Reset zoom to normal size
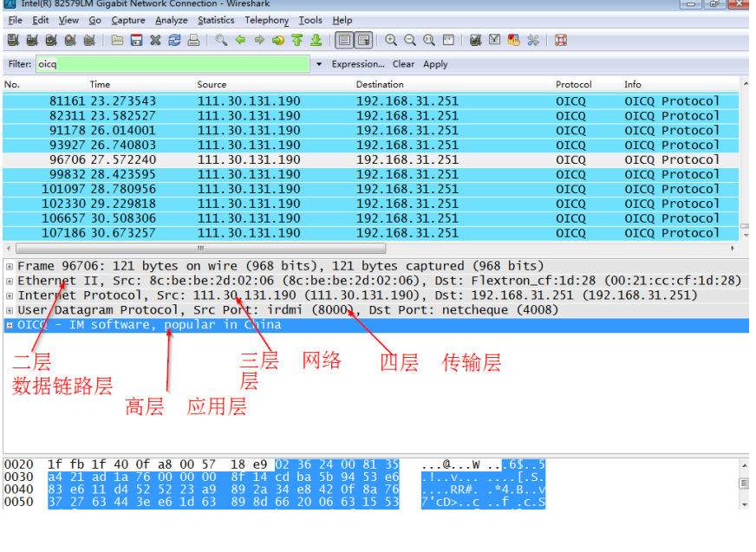756x552 pixels. 429,40
